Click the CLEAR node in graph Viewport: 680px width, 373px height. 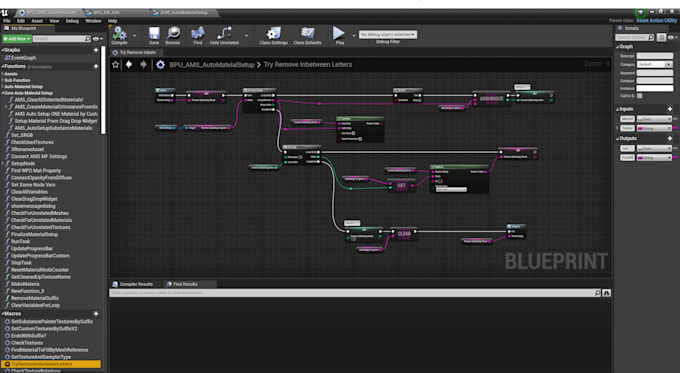pos(403,233)
